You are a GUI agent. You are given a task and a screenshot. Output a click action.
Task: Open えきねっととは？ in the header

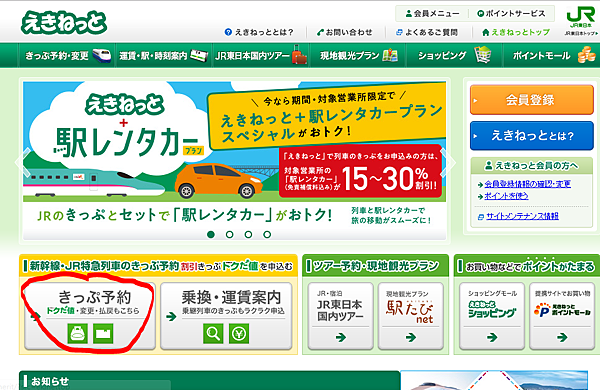[259, 32]
